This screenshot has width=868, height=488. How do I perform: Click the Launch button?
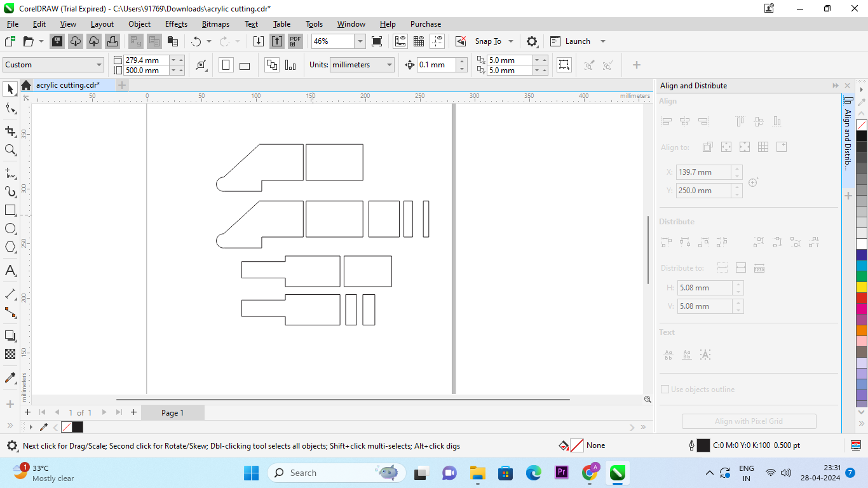(x=577, y=41)
